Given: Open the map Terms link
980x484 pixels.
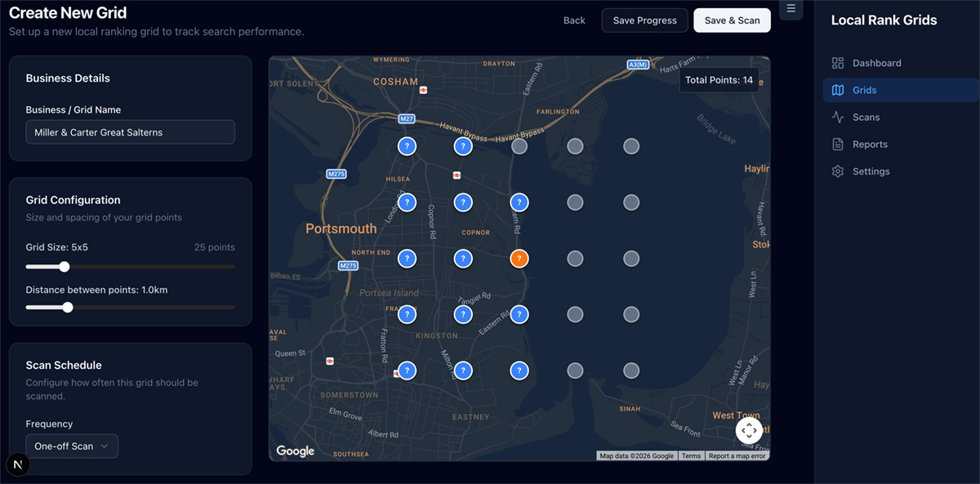Looking at the screenshot, I should click(691, 456).
